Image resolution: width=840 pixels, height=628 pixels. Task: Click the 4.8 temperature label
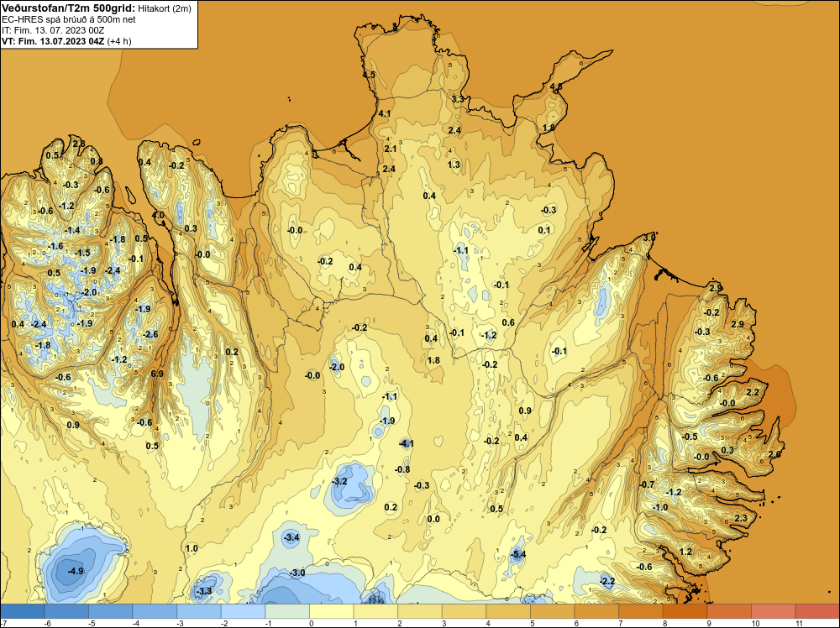click(x=556, y=86)
